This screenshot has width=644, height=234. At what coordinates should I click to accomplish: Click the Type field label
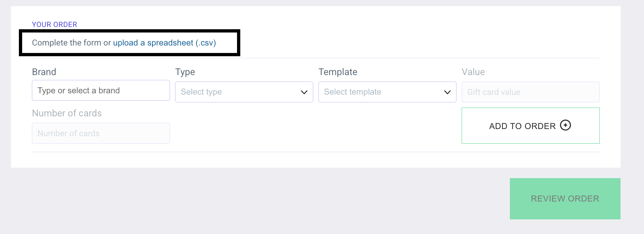point(185,72)
